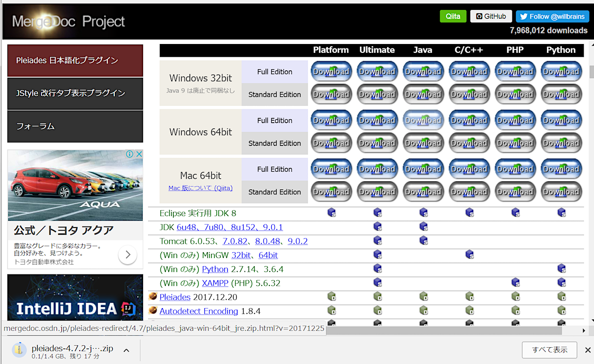The image size is (594, 364).
Task: Close the downloads bar
Action: coord(588,350)
